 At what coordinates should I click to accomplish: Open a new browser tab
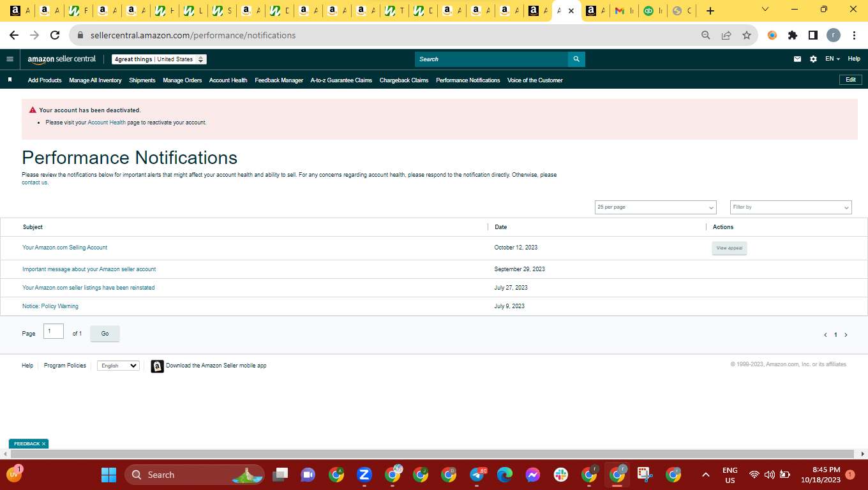[710, 11]
